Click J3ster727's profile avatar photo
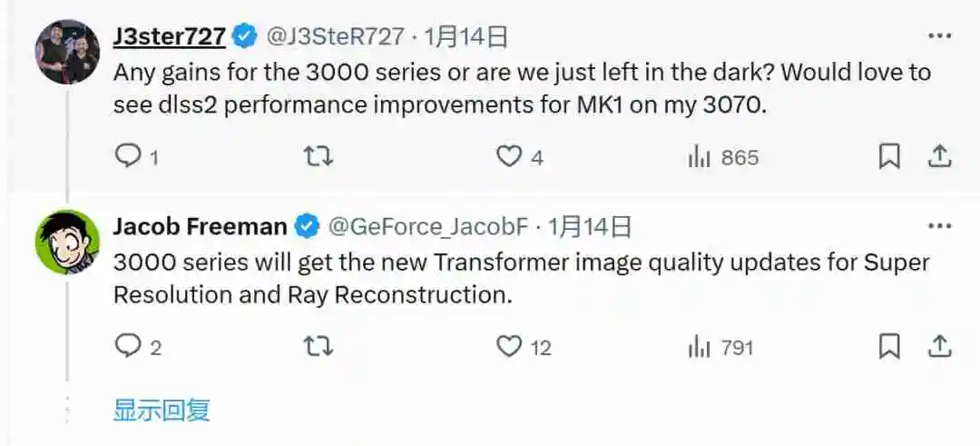Viewport: 980px width, 446px height. point(67,51)
